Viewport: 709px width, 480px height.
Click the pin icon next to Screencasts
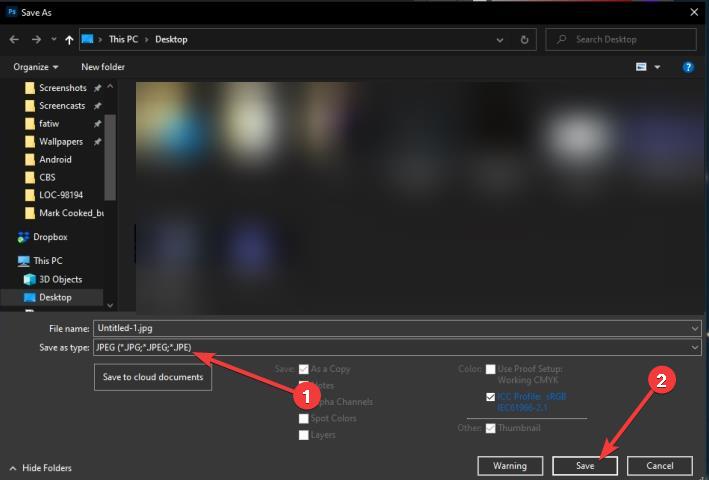[97, 106]
